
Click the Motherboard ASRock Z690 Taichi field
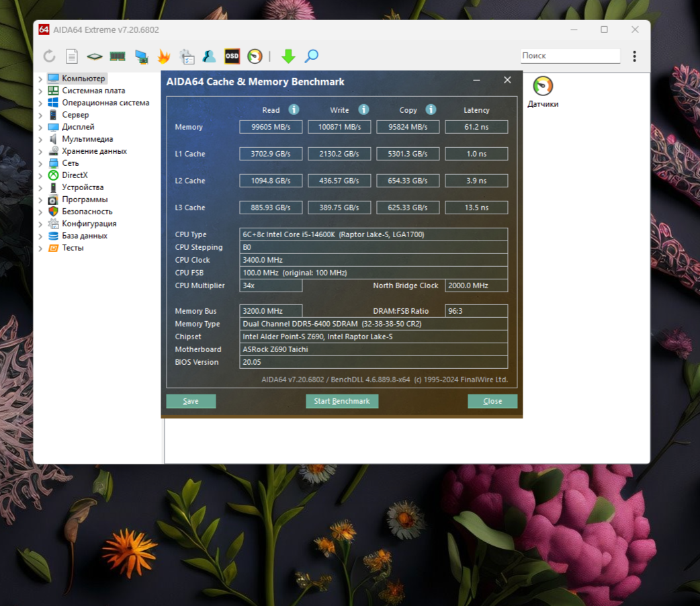coord(374,349)
